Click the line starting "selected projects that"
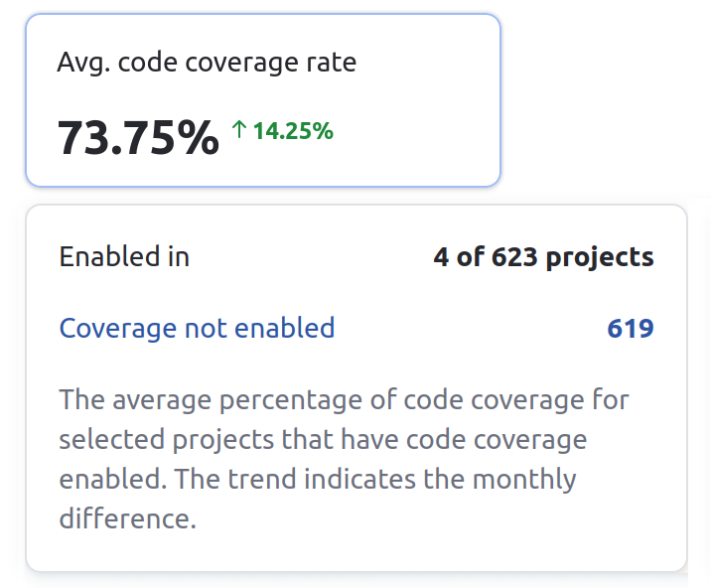 coord(323,440)
